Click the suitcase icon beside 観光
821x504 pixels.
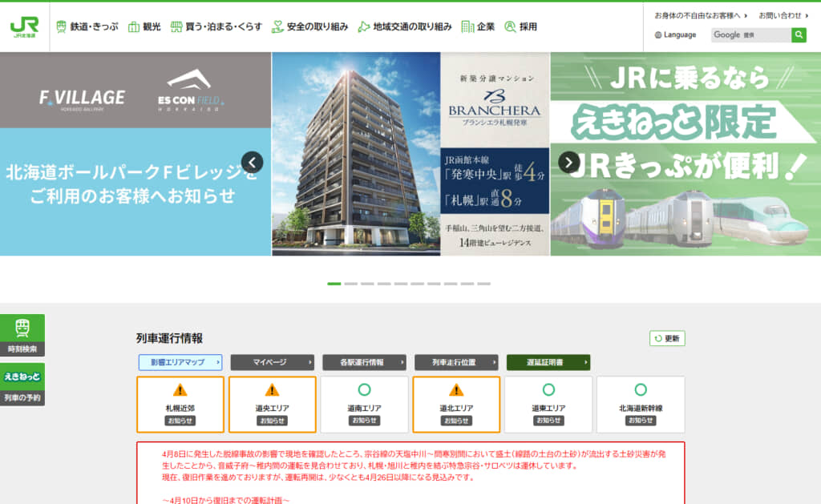pyautogui.click(x=134, y=26)
